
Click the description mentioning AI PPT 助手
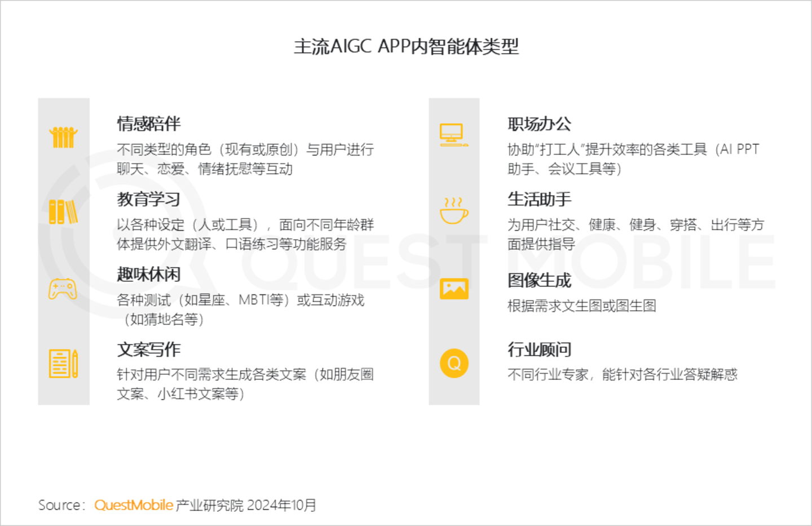click(x=633, y=159)
